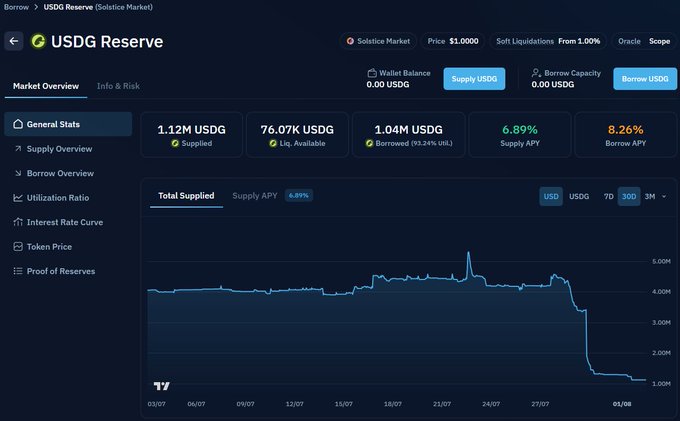Click the chart icon beside Utilization Ratio
Image resolution: width=680 pixels, height=421 pixels.
(x=18, y=198)
